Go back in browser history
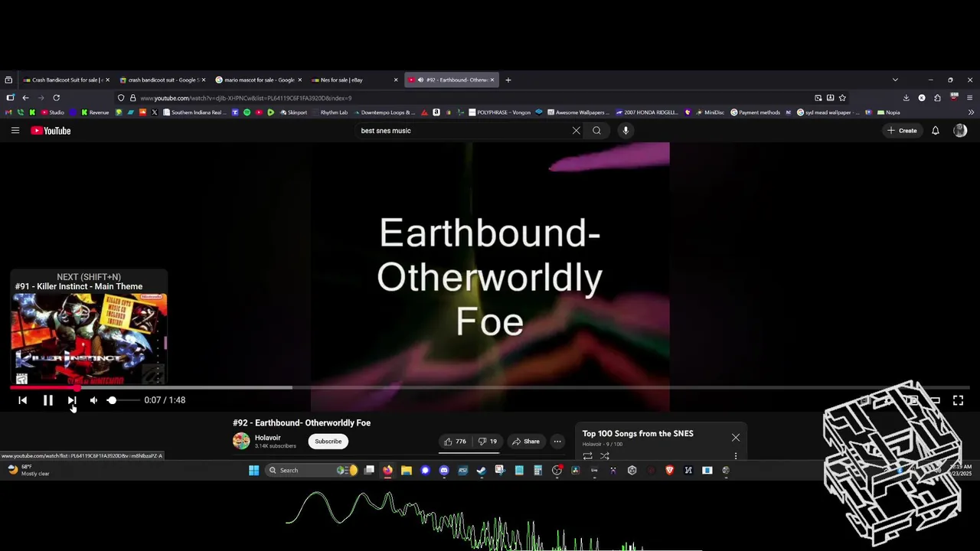The height and width of the screenshot is (551, 980). coord(25,98)
